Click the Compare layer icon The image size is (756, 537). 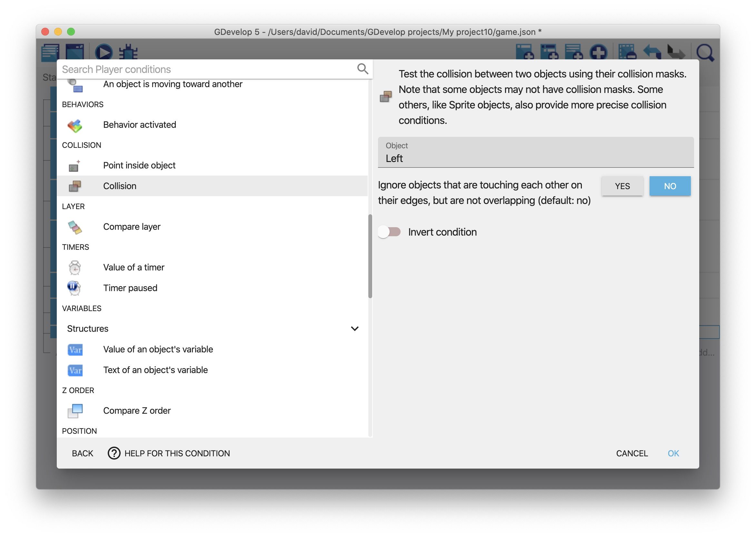point(75,227)
